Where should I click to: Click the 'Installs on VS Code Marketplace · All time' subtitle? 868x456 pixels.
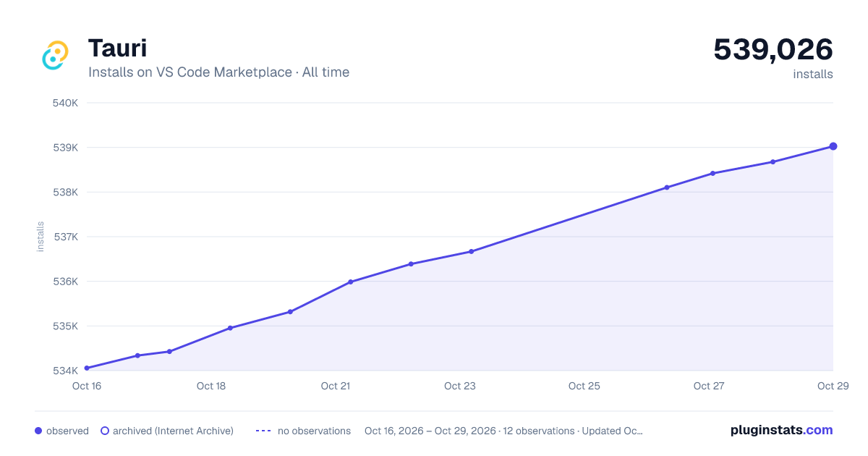coord(218,72)
